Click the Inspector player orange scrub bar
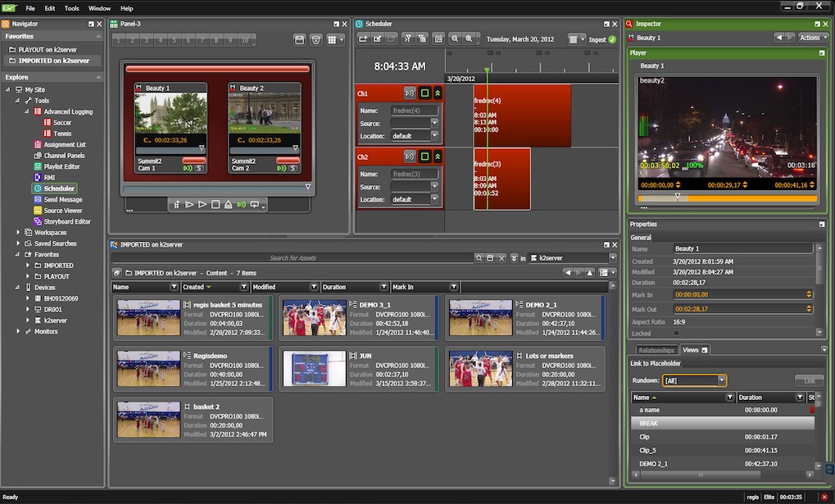The image size is (835, 504). (x=727, y=198)
